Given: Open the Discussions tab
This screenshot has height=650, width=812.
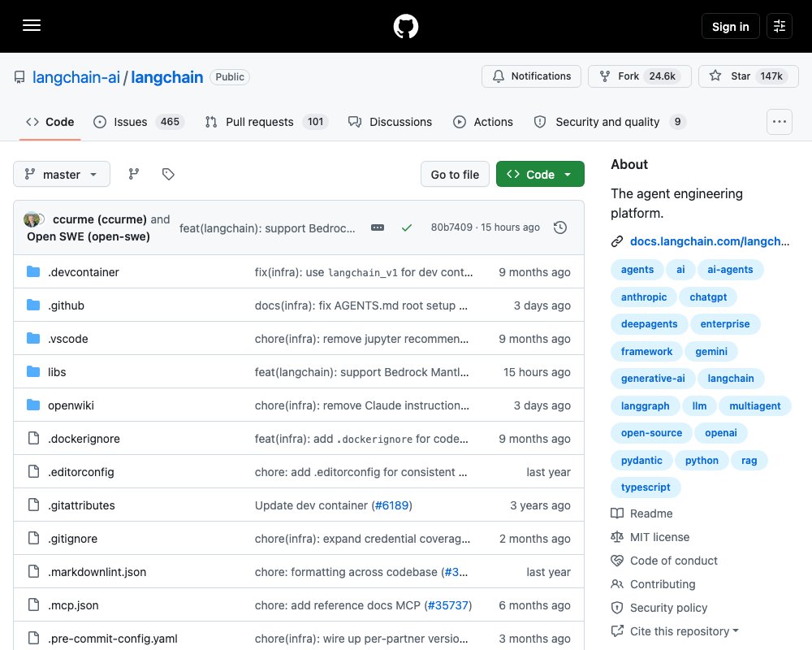Looking at the screenshot, I should coord(390,122).
